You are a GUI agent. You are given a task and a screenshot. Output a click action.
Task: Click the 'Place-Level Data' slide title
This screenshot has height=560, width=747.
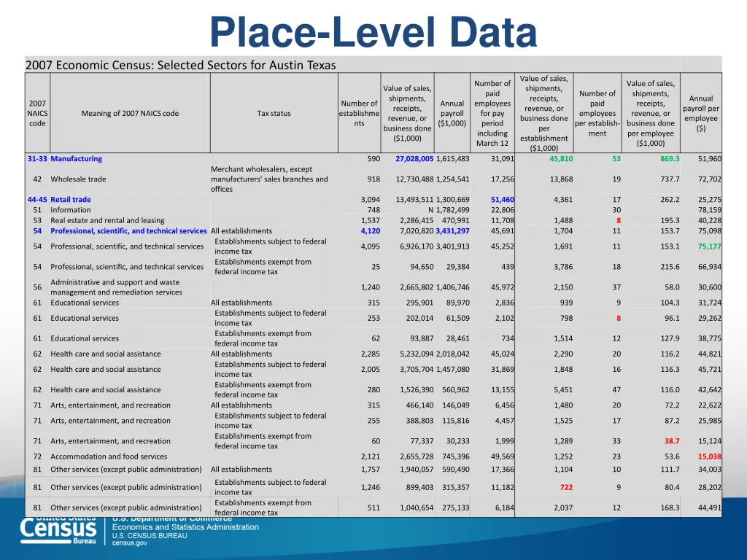[x=373, y=32]
